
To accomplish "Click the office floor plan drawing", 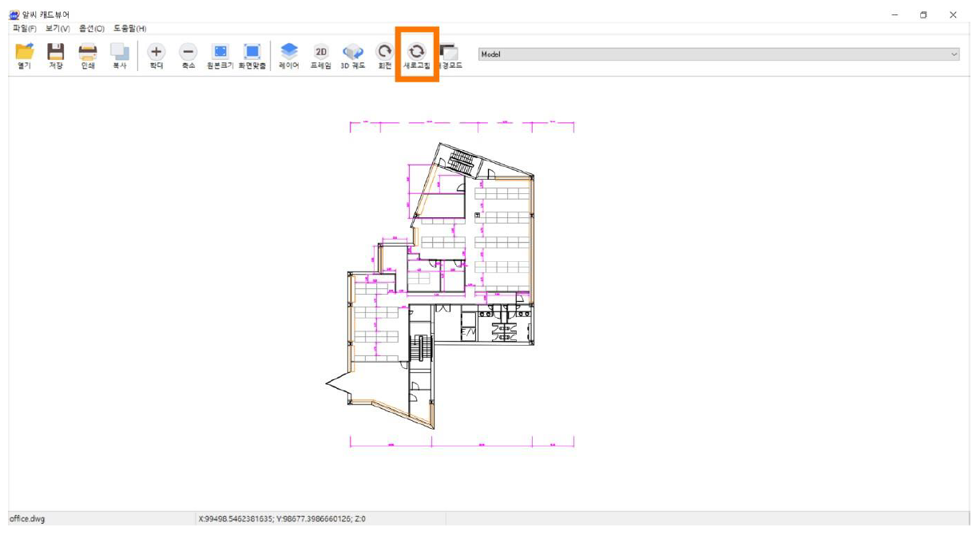I will click(x=450, y=285).
